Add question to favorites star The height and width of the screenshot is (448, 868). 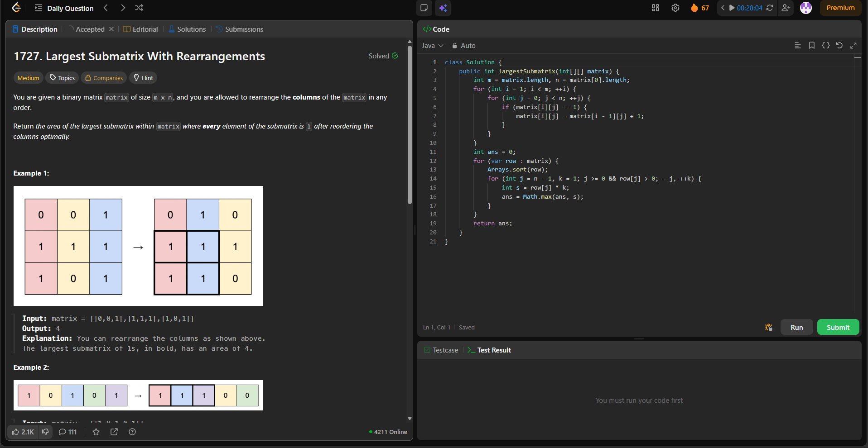click(96, 432)
